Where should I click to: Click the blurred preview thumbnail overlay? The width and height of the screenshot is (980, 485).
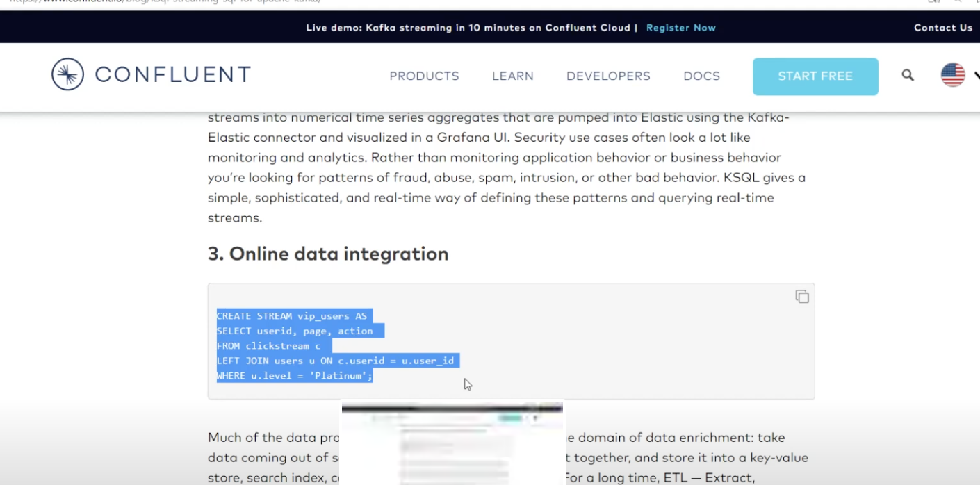pos(452,443)
